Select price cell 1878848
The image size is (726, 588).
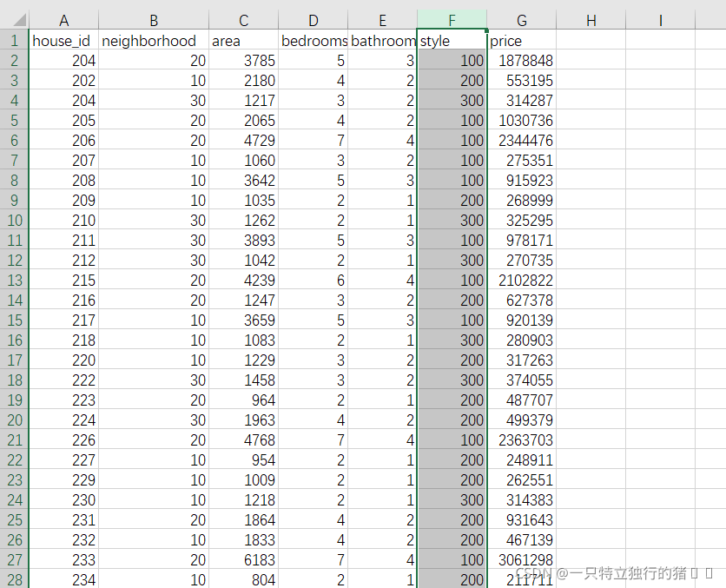pos(521,60)
